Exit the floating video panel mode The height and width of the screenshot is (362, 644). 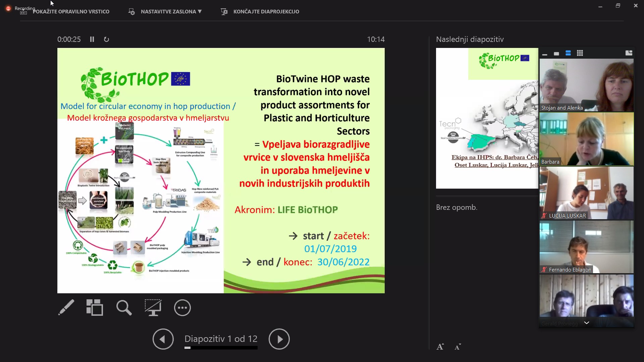click(x=629, y=53)
